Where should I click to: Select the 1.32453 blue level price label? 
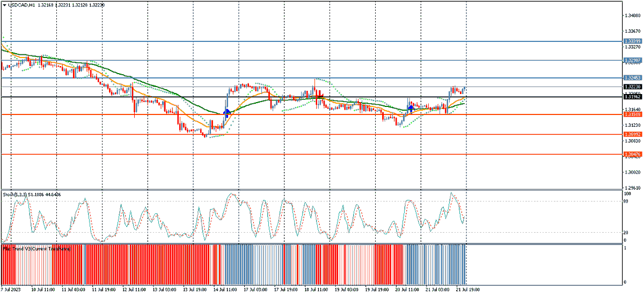(x=633, y=78)
